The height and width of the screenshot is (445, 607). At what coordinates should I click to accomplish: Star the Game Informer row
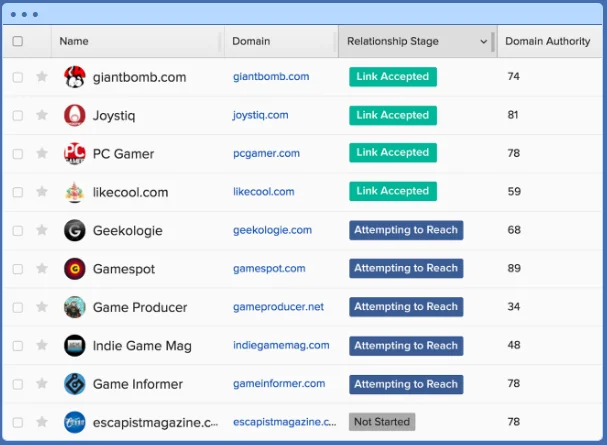pos(42,383)
